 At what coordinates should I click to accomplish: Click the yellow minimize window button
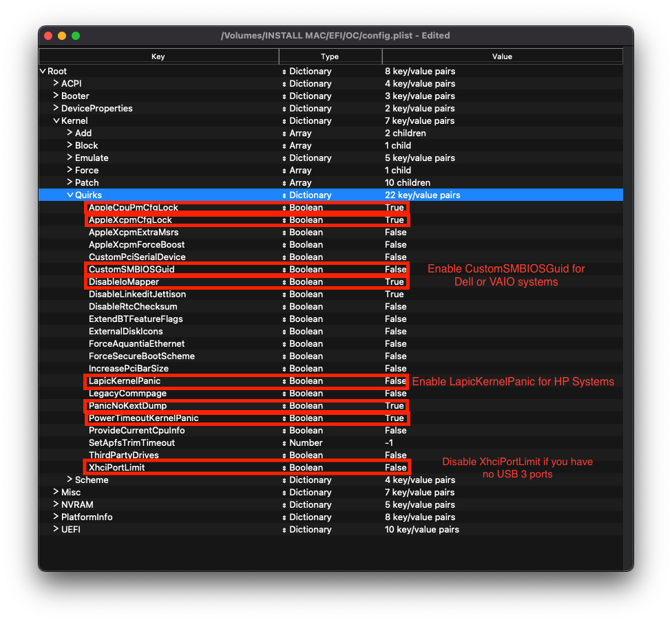(62, 36)
